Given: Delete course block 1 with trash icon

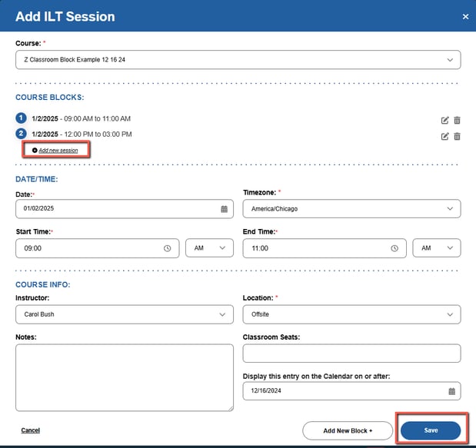Looking at the screenshot, I should pyautogui.click(x=457, y=120).
